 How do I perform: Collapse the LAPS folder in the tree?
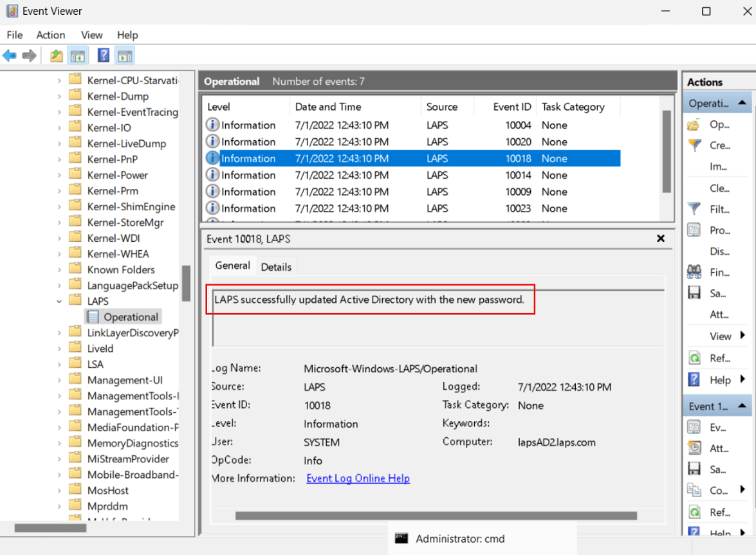coord(59,300)
